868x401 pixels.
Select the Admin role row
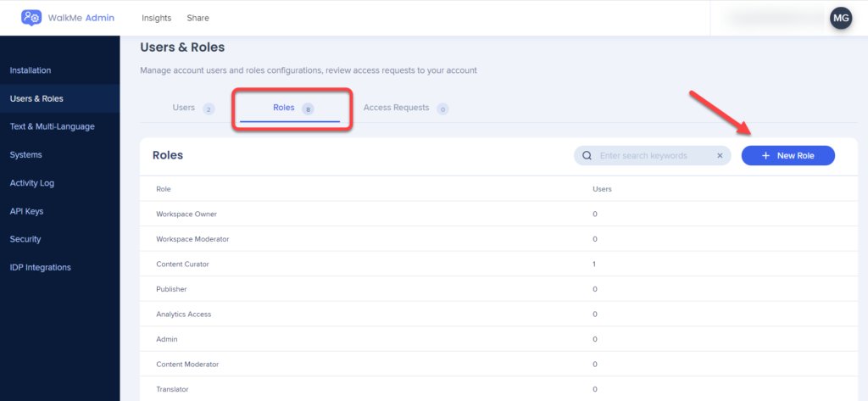(498, 339)
